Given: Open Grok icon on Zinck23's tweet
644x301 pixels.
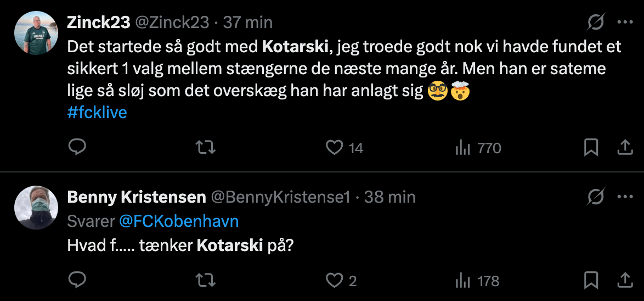Looking at the screenshot, I should [x=595, y=22].
